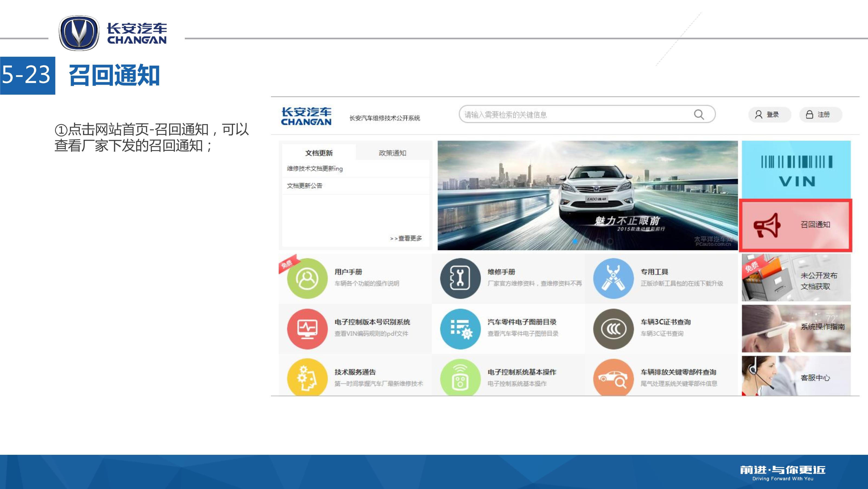Open the 召回通知 megaphone tile
This screenshot has width=868, height=489.
796,225
